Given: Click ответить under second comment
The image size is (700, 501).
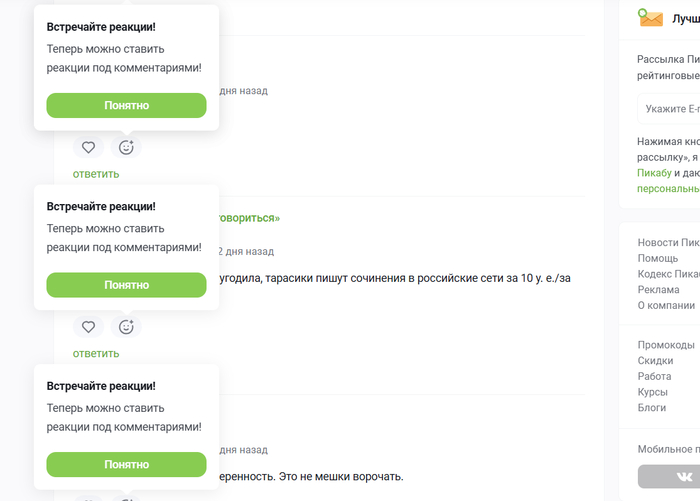Looking at the screenshot, I should pyautogui.click(x=96, y=353).
